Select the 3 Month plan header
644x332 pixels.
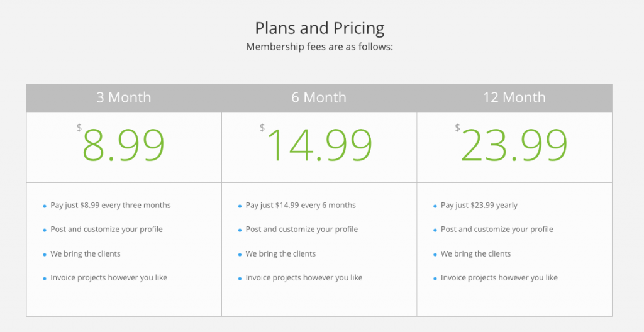pyautogui.click(x=124, y=98)
